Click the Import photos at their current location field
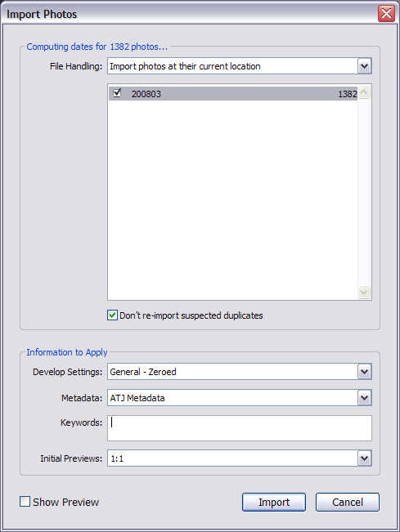The height and width of the screenshot is (532, 400). coord(232,66)
